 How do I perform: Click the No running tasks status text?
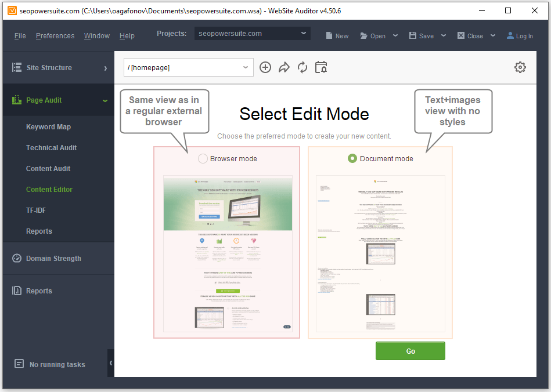[57, 365]
